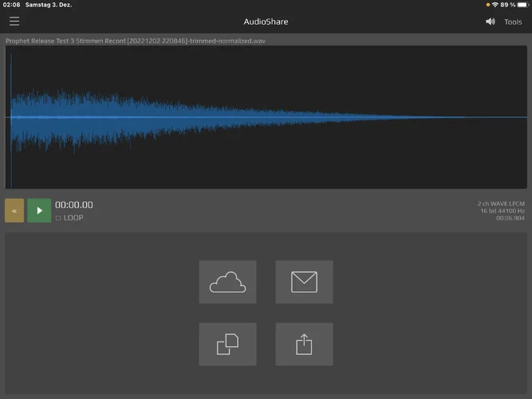Enable the LOOP checkbox

coord(58,218)
